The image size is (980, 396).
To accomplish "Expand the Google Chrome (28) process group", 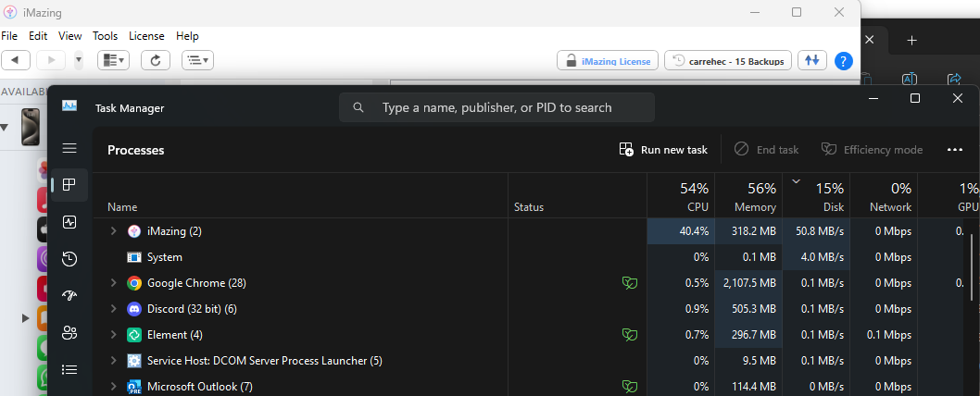I will coord(113,283).
